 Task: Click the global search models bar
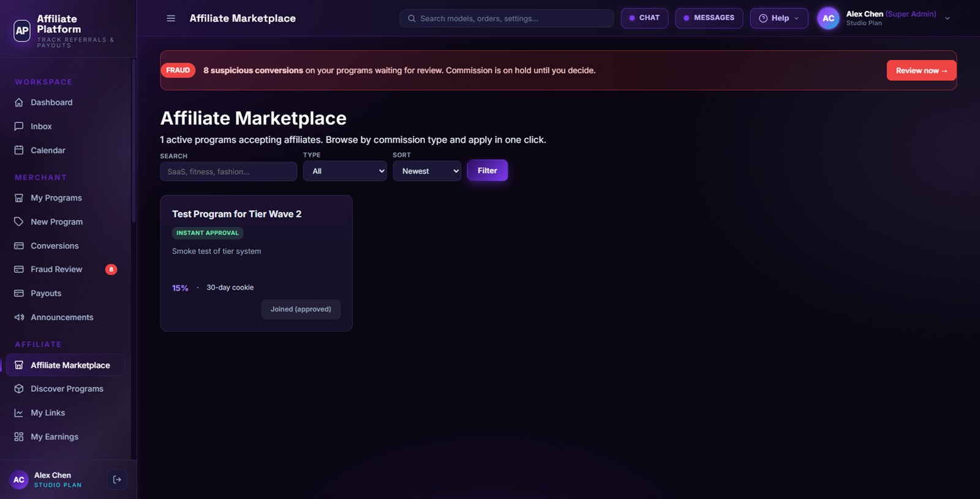(507, 18)
